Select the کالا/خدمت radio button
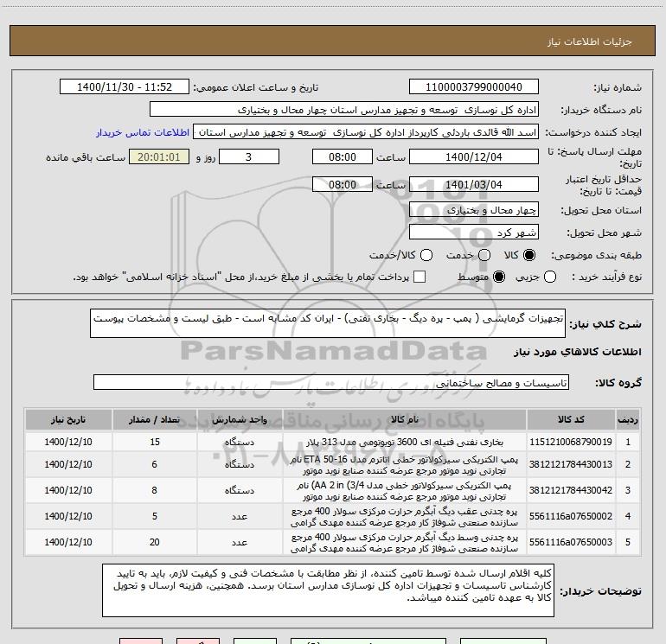The width and height of the screenshot is (666, 644). pyautogui.click(x=426, y=255)
